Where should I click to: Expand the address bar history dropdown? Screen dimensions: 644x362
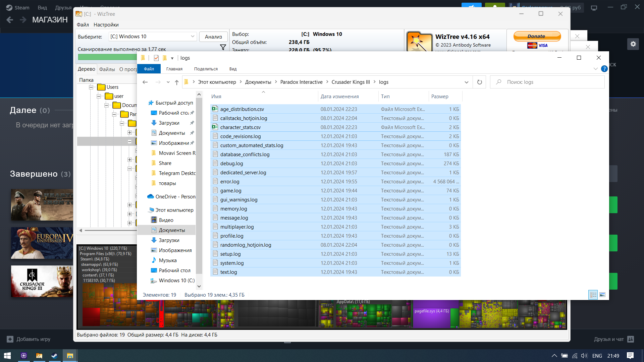[x=466, y=82]
